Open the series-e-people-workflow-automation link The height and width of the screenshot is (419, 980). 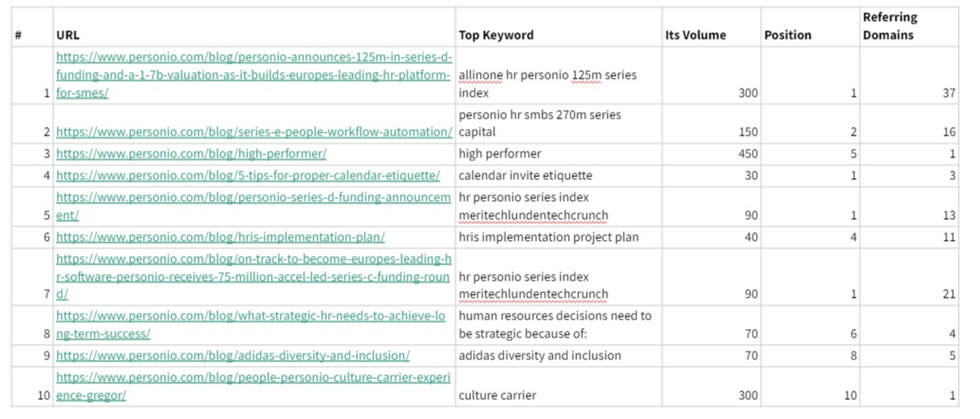click(254, 133)
